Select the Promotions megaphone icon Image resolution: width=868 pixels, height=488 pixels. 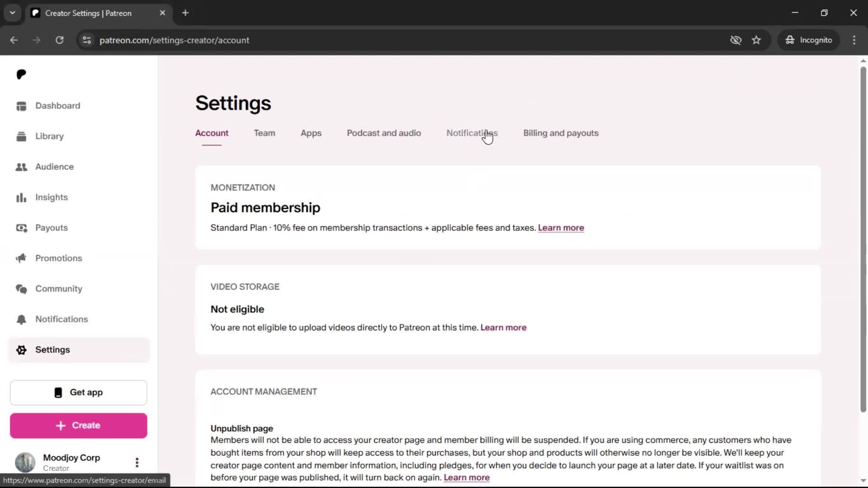click(21, 258)
